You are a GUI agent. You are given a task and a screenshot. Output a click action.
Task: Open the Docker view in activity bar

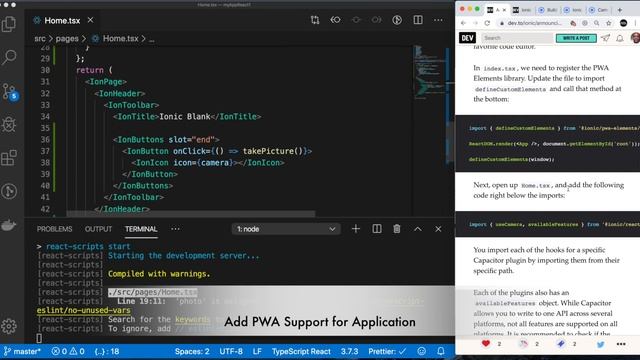tap(9, 224)
